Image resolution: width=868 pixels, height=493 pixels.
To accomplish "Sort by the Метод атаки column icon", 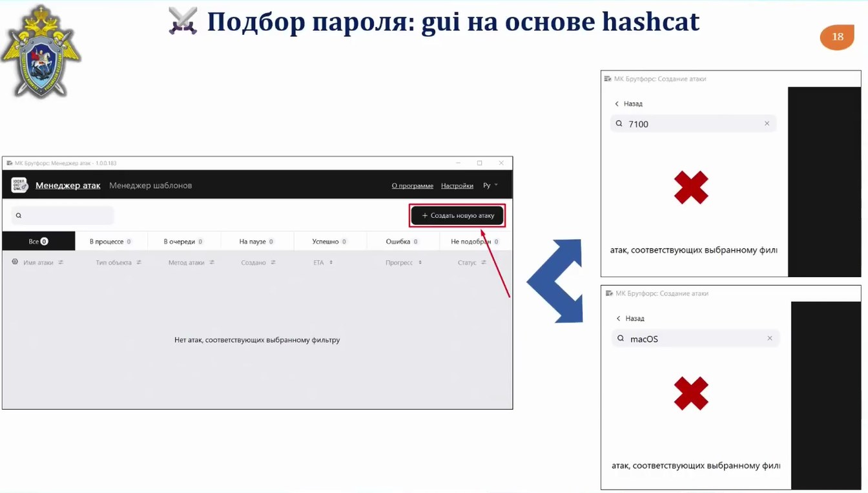I will [x=212, y=262].
